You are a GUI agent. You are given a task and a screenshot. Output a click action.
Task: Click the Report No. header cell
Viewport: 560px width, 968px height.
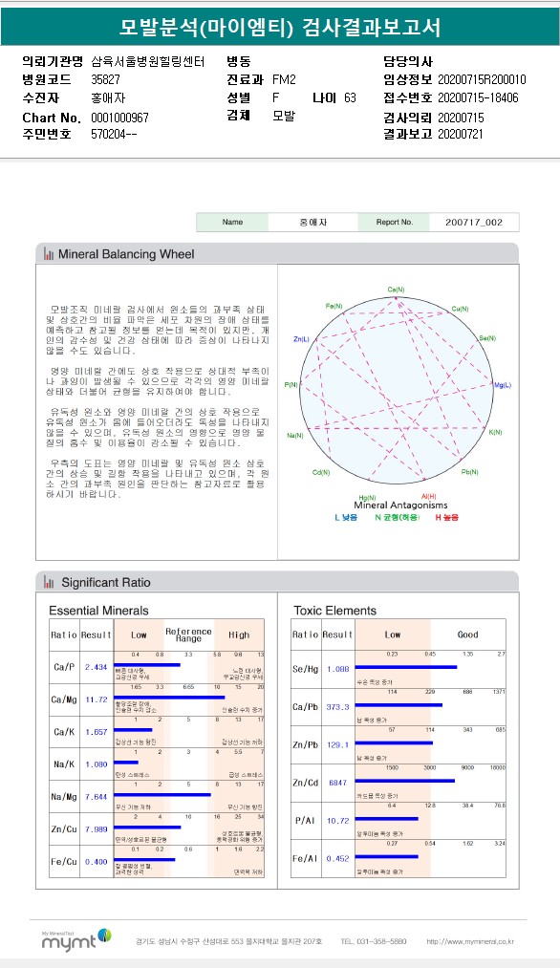click(394, 223)
